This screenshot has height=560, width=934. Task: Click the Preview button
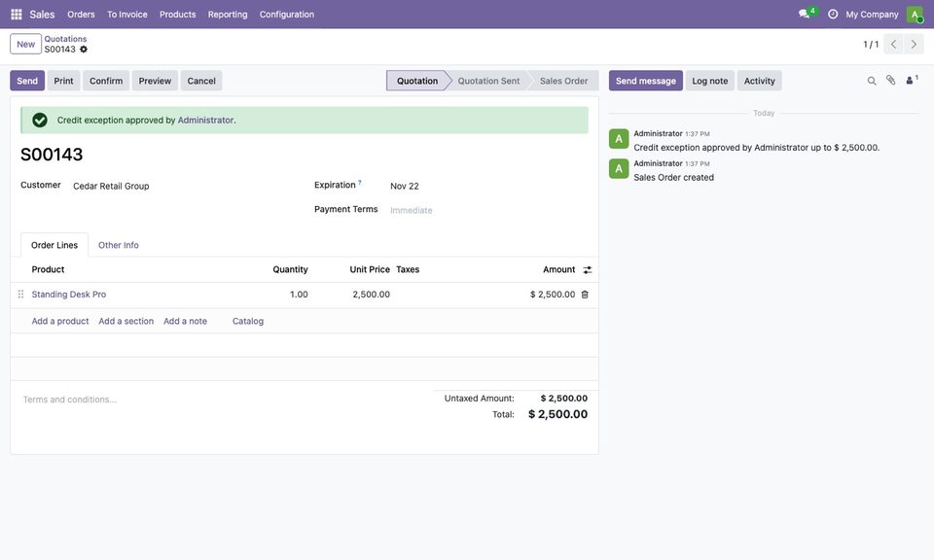[155, 81]
